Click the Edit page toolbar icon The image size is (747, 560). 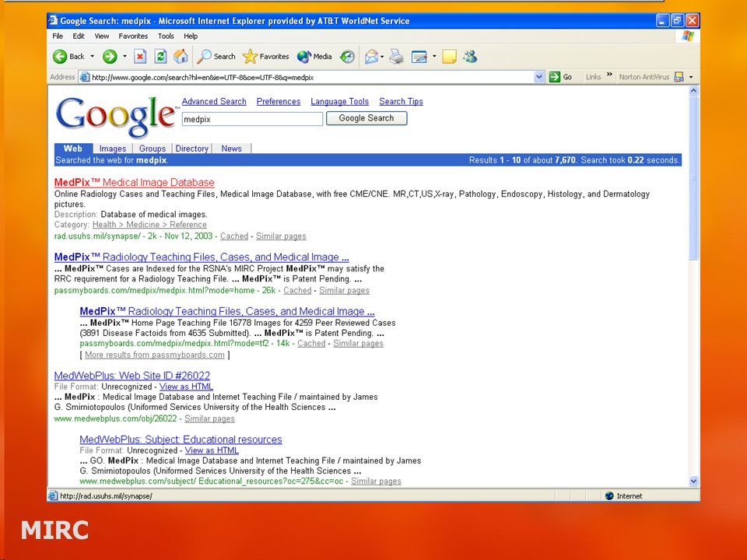click(x=419, y=57)
